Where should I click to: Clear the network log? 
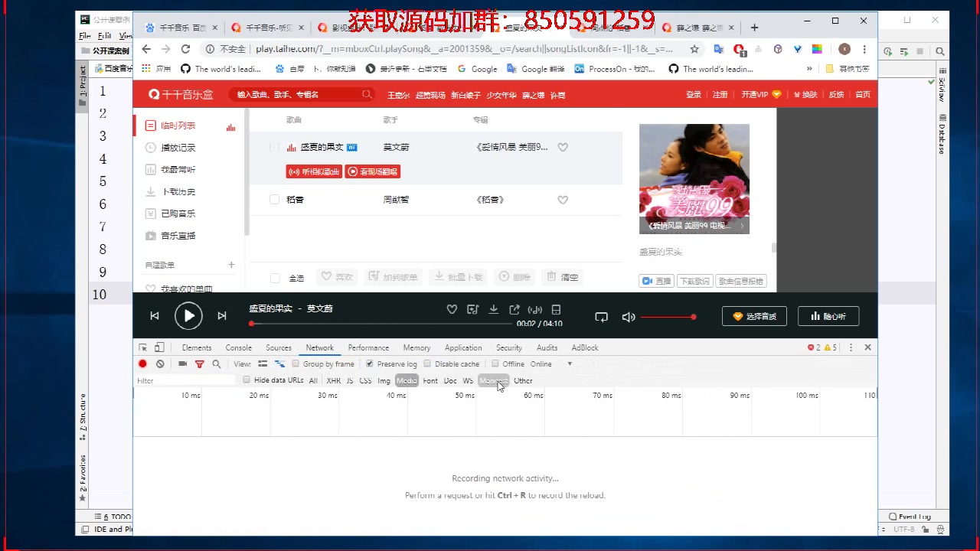pos(160,364)
